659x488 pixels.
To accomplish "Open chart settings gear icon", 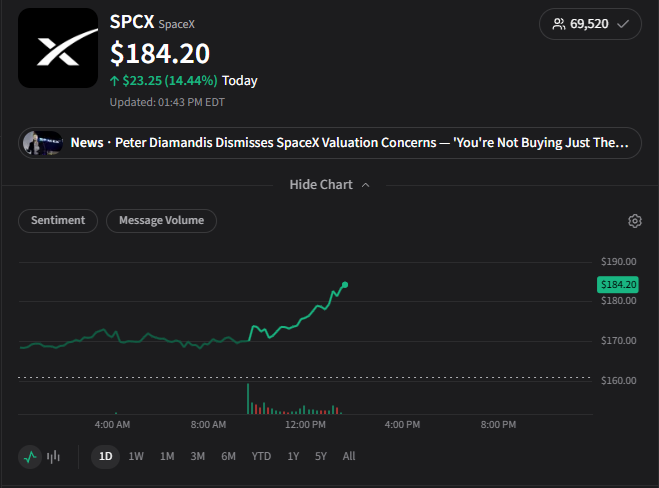I will (x=635, y=221).
